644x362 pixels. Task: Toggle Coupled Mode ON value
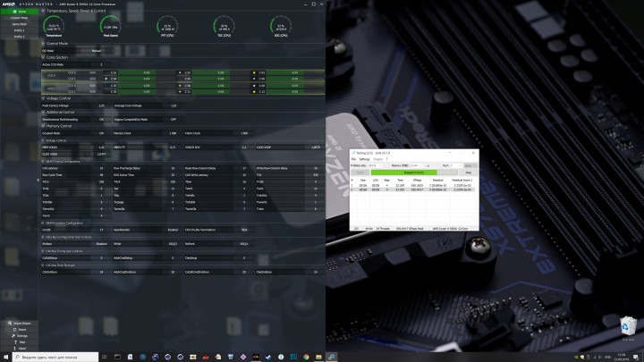point(101,133)
